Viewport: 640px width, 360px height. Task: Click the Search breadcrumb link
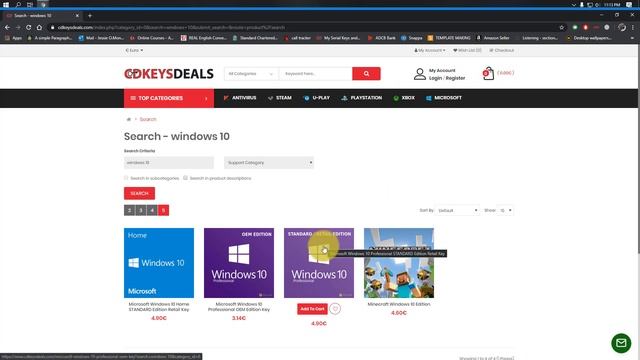(x=148, y=119)
